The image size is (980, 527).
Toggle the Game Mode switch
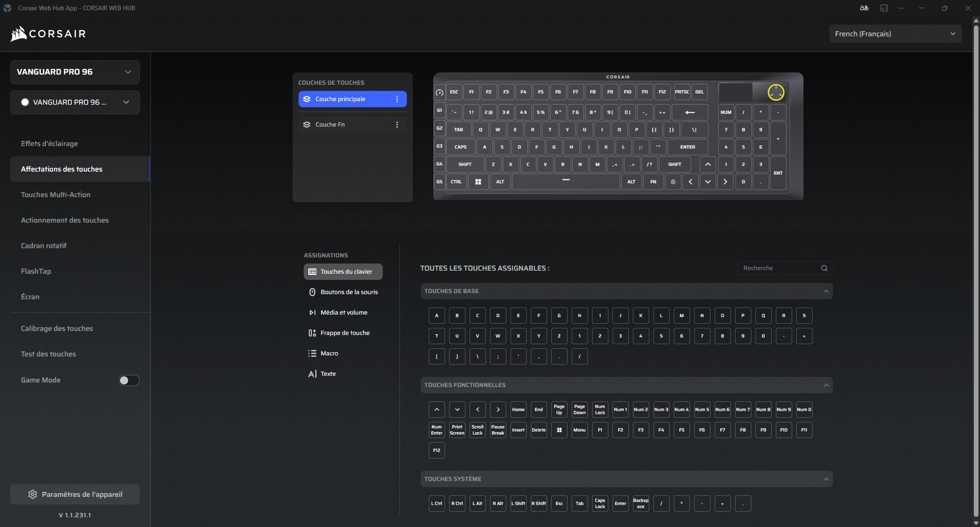click(x=129, y=380)
